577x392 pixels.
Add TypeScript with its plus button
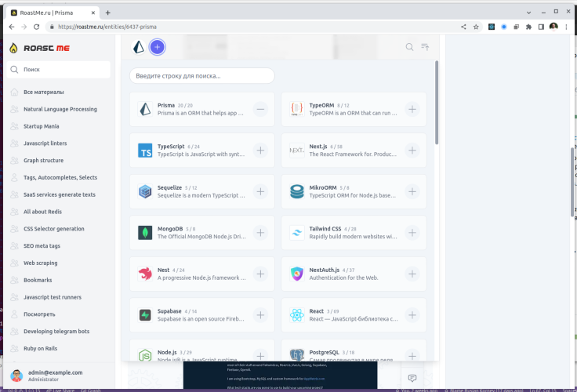pos(260,151)
